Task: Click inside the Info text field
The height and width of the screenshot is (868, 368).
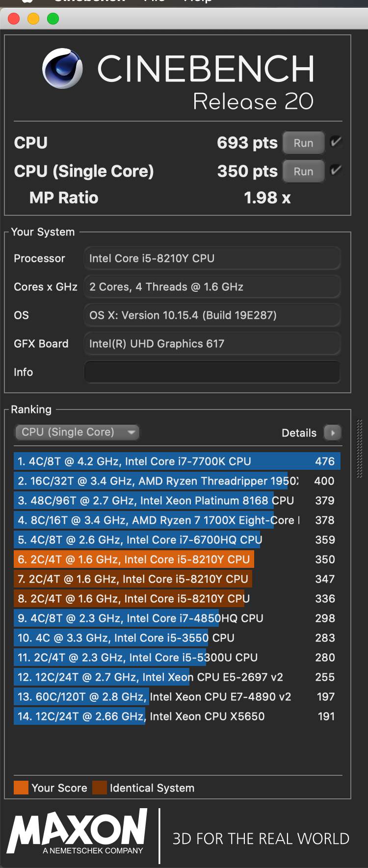Action: [212, 372]
